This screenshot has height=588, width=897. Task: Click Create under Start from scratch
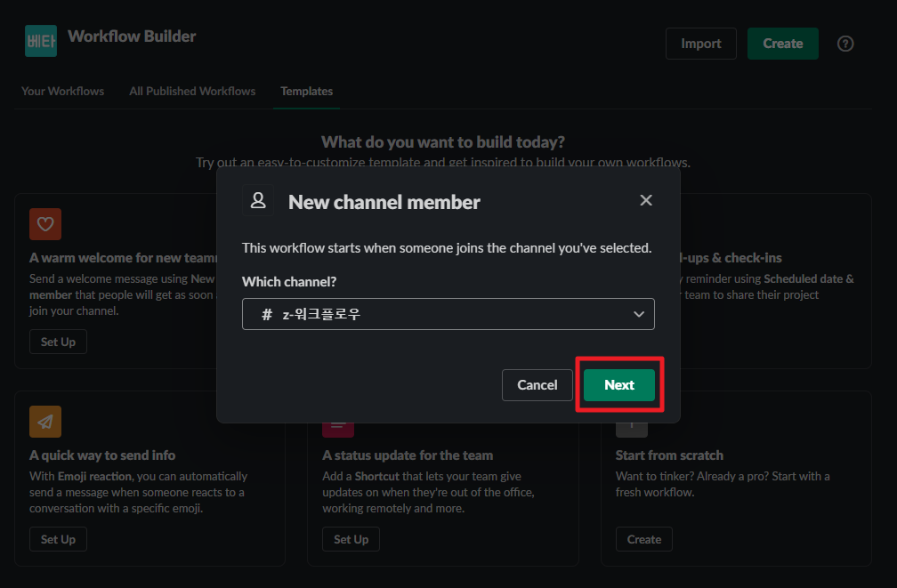tap(643, 539)
